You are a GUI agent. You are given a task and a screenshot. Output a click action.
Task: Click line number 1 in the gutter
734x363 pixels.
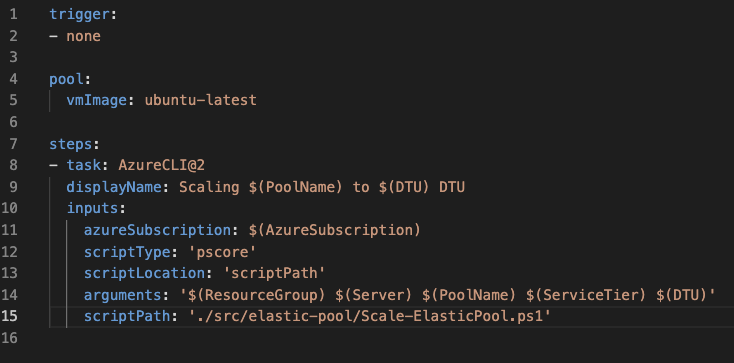coord(13,14)
